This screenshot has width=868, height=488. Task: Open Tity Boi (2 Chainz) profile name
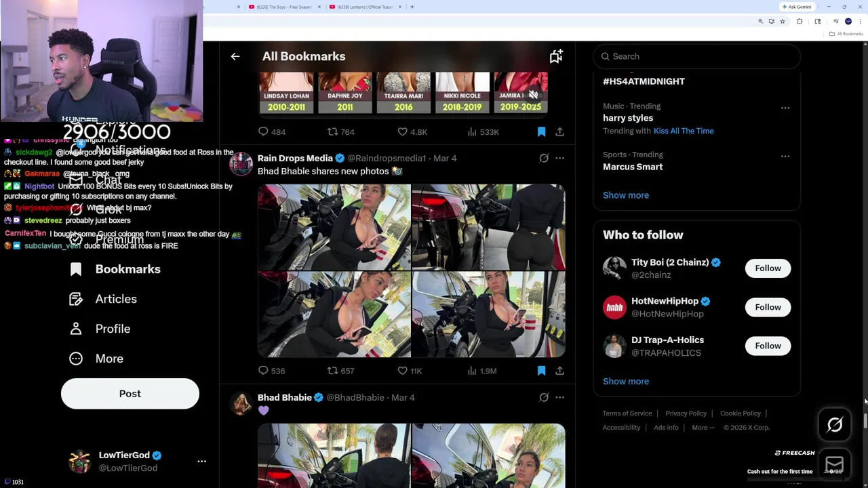point(670,262)
